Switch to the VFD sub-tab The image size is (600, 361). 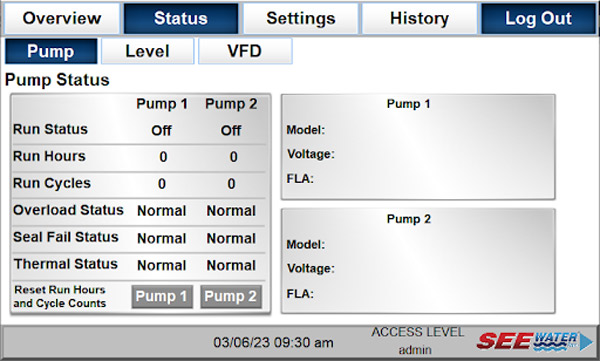coord(245,51)
